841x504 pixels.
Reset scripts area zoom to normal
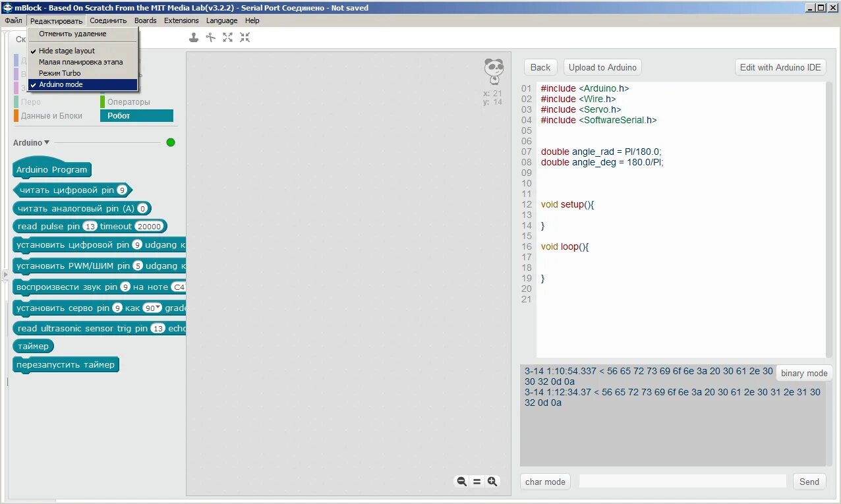pos(477,482)
